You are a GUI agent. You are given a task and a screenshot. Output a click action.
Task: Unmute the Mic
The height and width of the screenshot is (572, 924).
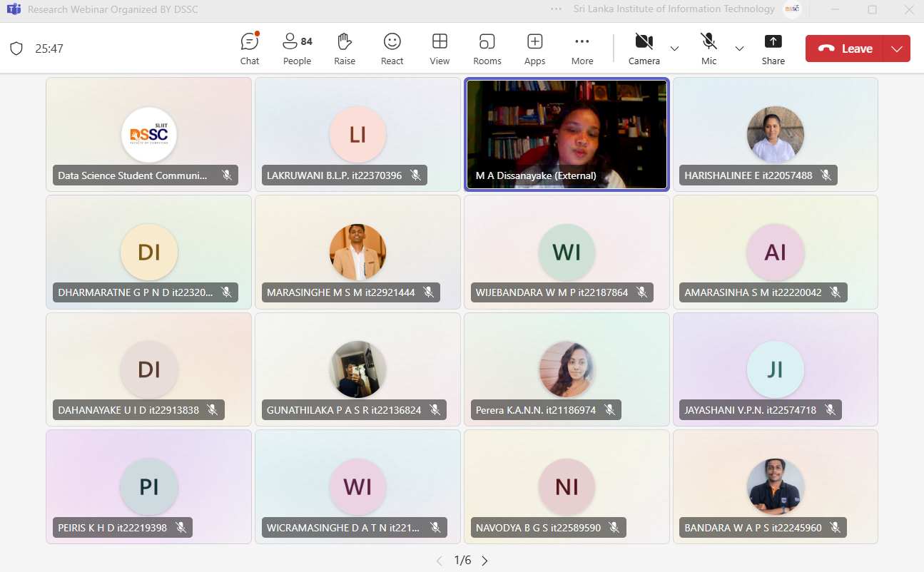pyautogui.click(x=709, y=48)
